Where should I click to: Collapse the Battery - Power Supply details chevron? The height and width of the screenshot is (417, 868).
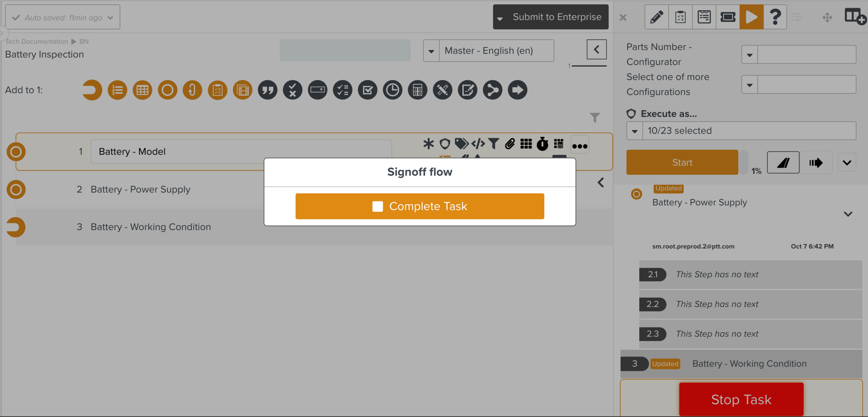[849, 214]
